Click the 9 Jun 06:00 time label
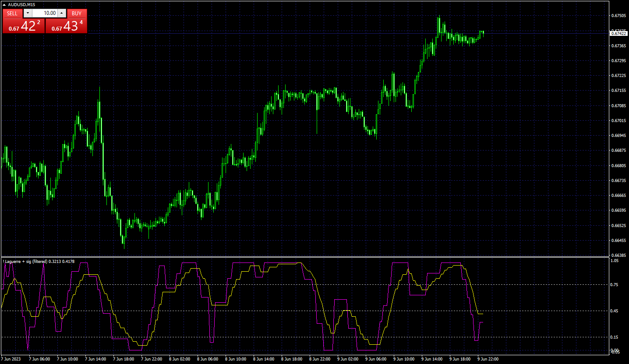Screen dimensions: 629x364 376,359
